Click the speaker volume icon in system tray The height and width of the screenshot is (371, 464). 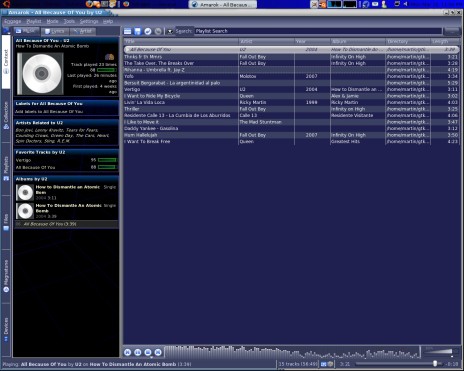pyautogui.click(x=406, y=4)
